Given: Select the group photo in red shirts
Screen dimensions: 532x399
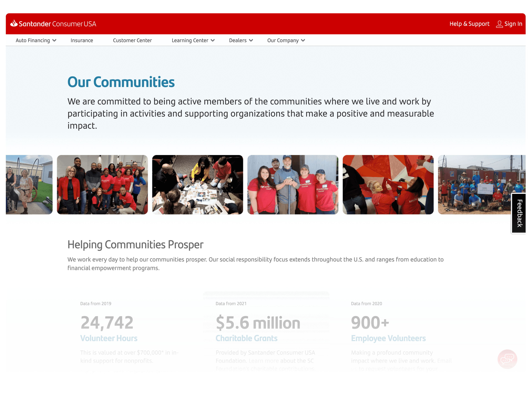Looking at the screenshot, I should [102, 185].
